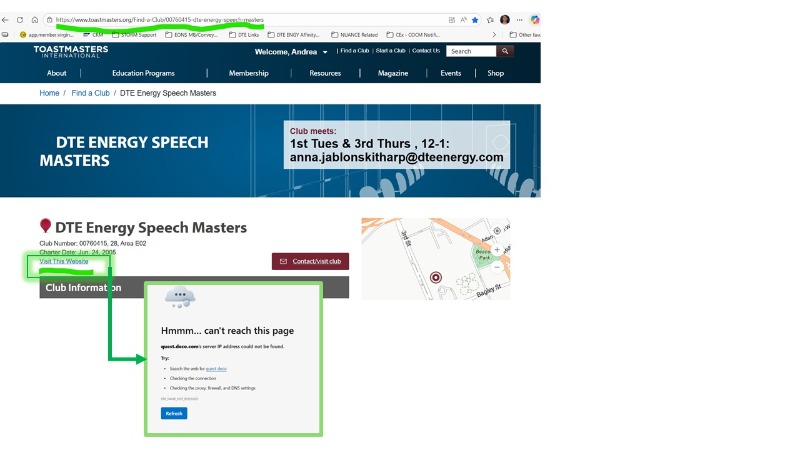Screen dimensions: 800x450
Task: Click the search magnifier button
Action: point(505,51)
